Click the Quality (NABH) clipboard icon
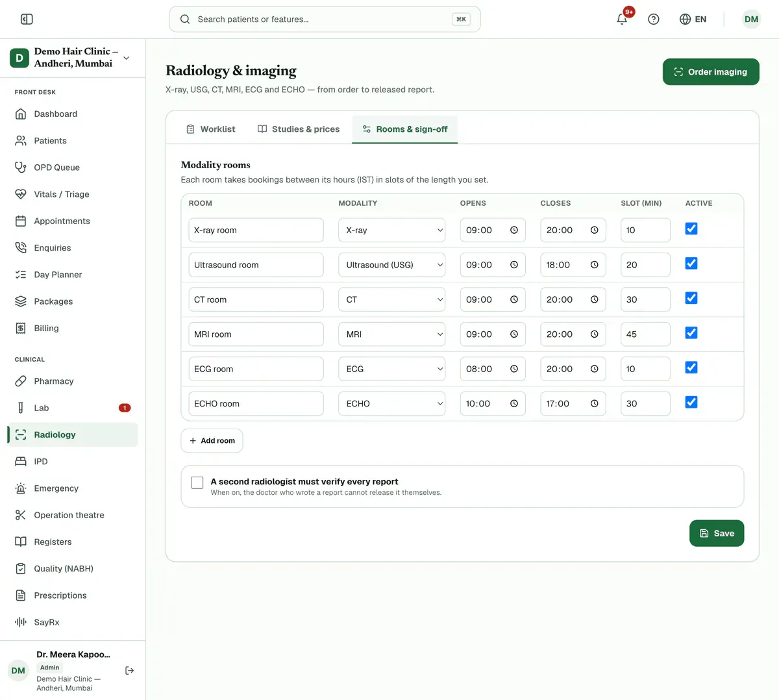Screen dimensions: 779x700 click(x=21, y=569)
